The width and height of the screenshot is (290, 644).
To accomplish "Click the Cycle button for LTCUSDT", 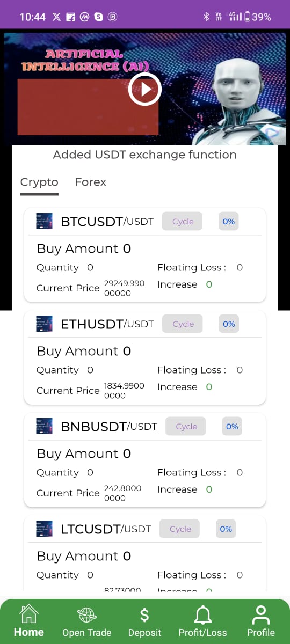I will point(180,529).
